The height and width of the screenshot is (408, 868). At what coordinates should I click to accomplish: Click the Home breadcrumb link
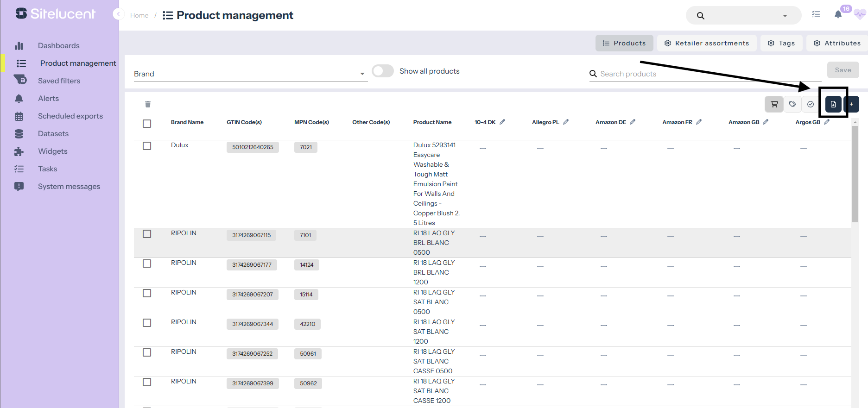pos(139,15)
